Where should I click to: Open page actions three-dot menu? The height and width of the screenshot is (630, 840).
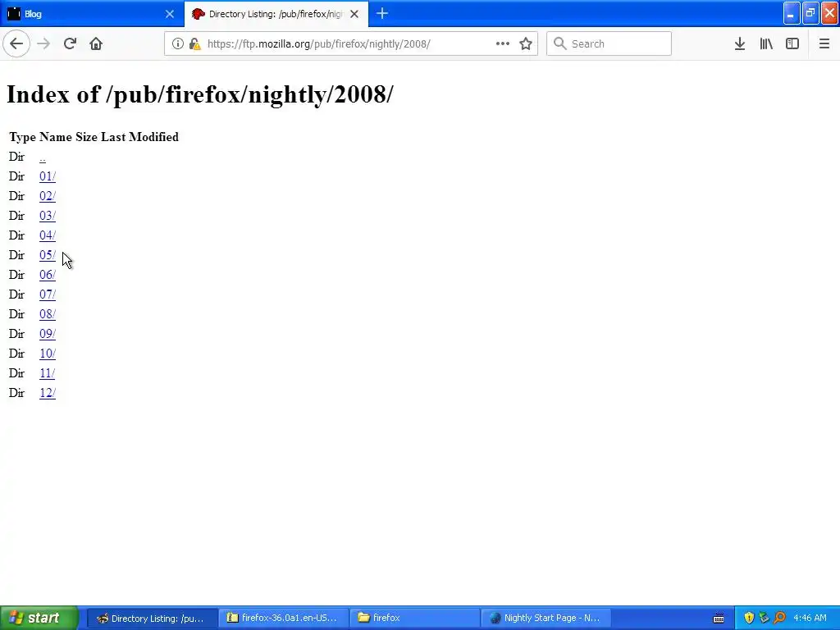click(503, 44)
